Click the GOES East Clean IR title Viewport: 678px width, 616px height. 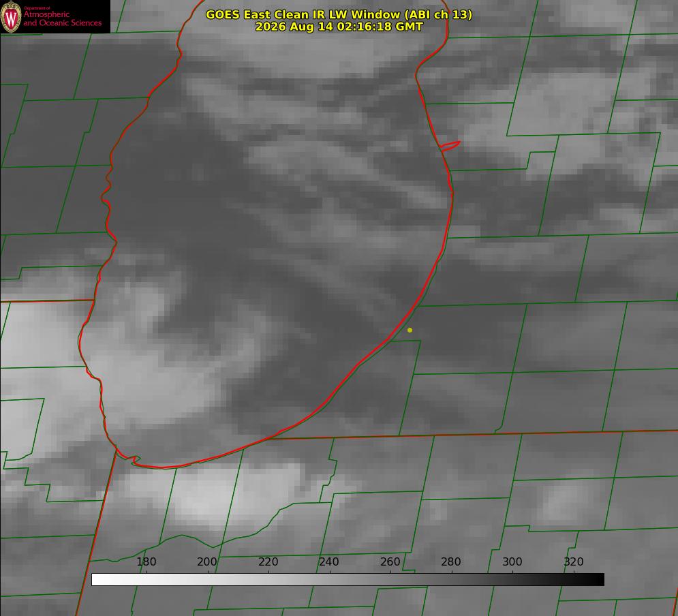[x=339, y=14]
